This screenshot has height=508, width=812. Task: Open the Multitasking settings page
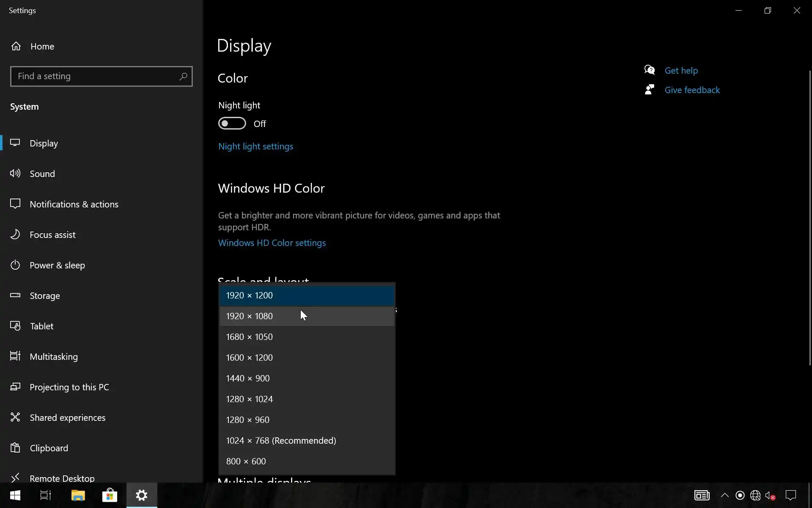click(54, 356)
